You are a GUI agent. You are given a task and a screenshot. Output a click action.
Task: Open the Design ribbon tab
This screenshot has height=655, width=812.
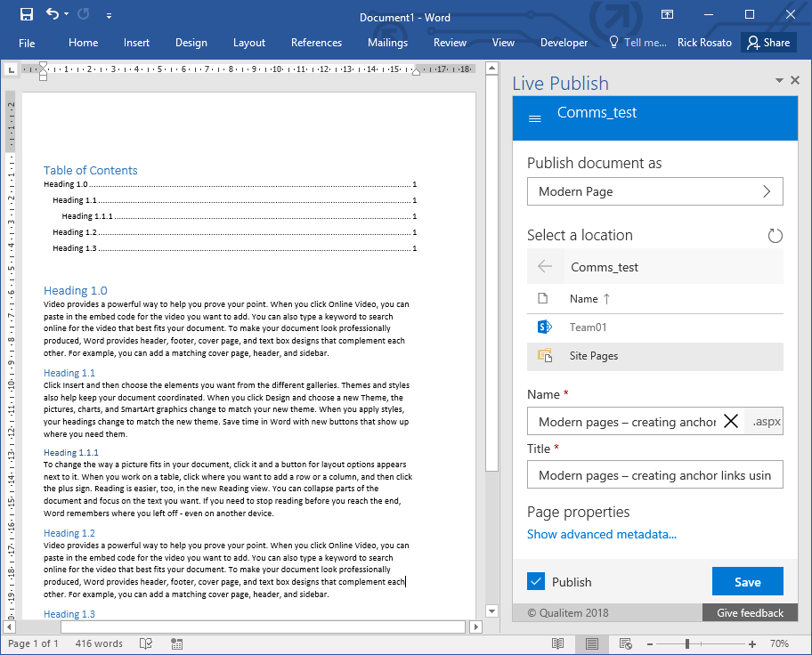pos(191,43)
